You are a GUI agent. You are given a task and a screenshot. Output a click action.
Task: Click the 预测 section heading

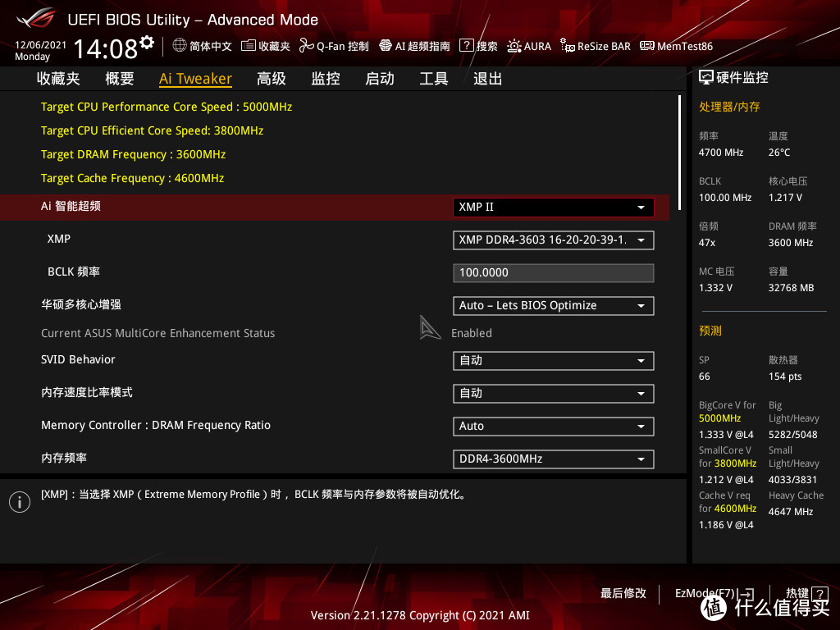click(710, 331)
